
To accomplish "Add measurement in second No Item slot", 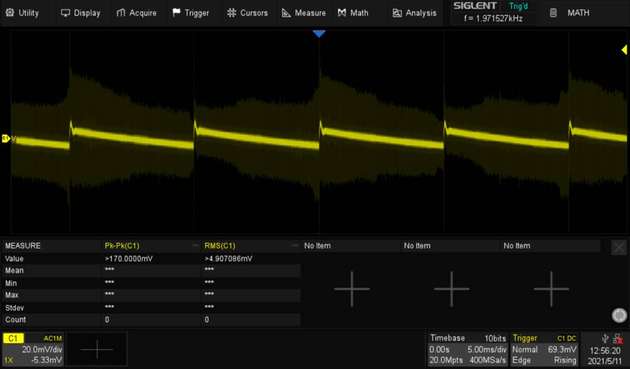I will pos(451,289).
